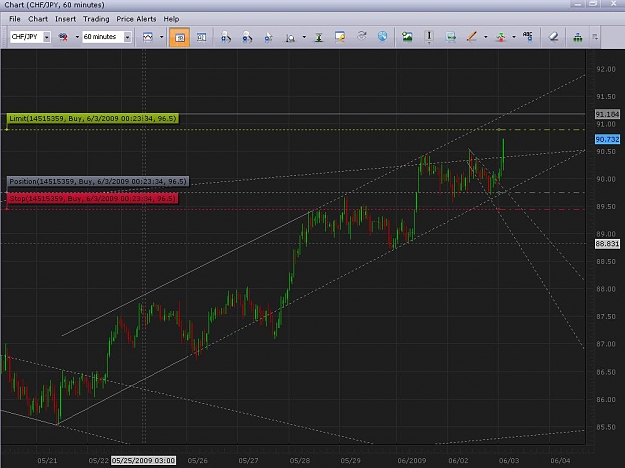Viewport: 625px width, 468px height.
Task: Click the first zoom-with-arrow icon
Action: [x=226, y=37]
